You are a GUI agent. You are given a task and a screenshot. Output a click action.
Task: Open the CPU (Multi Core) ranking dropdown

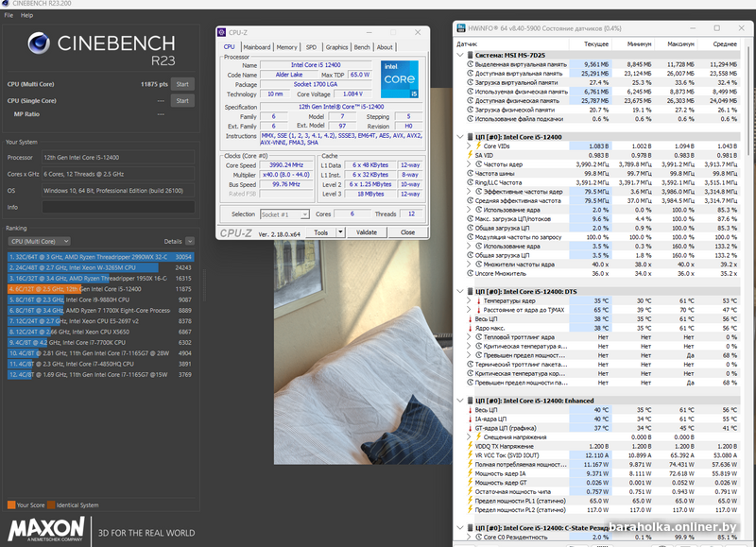40,242
